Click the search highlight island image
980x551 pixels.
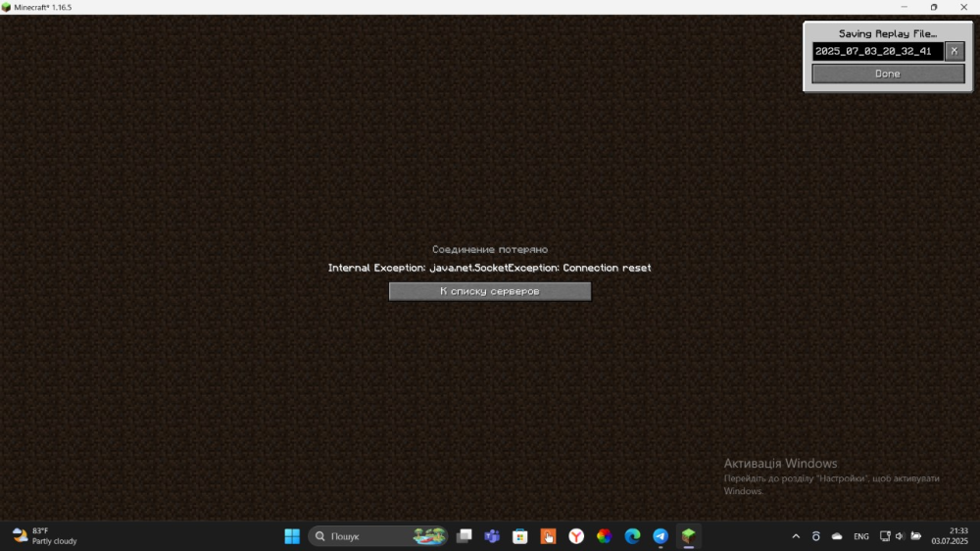click(x=429, y=536)
